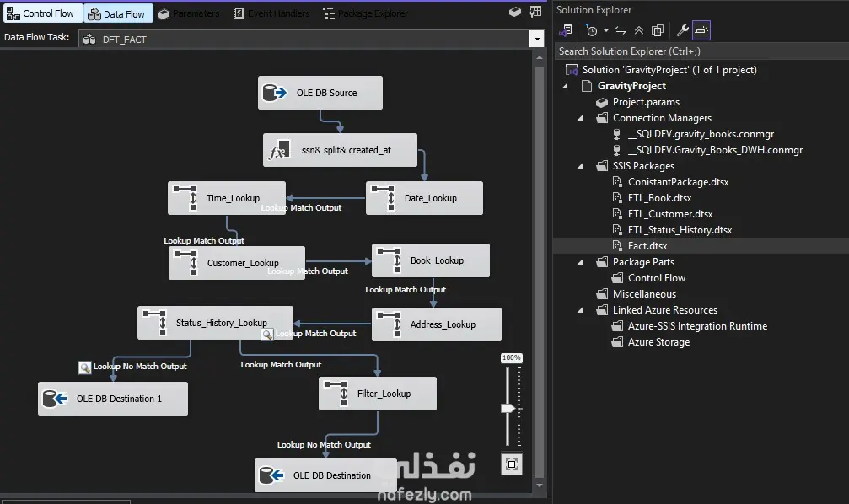Select the OLE DB Destination component

(x=325, y=475)
